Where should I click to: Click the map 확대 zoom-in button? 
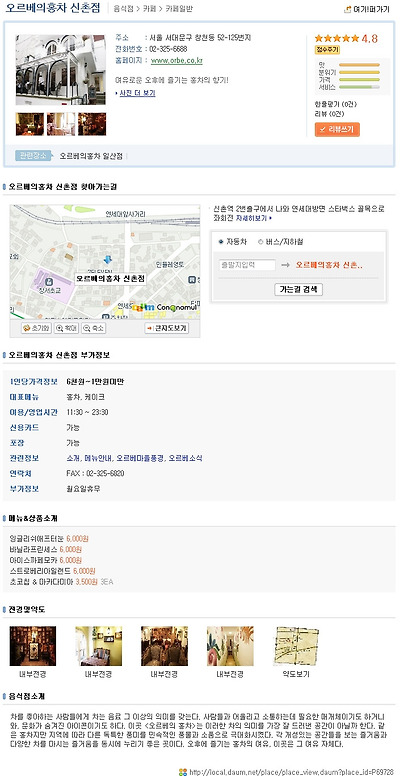tap(66, 328)
